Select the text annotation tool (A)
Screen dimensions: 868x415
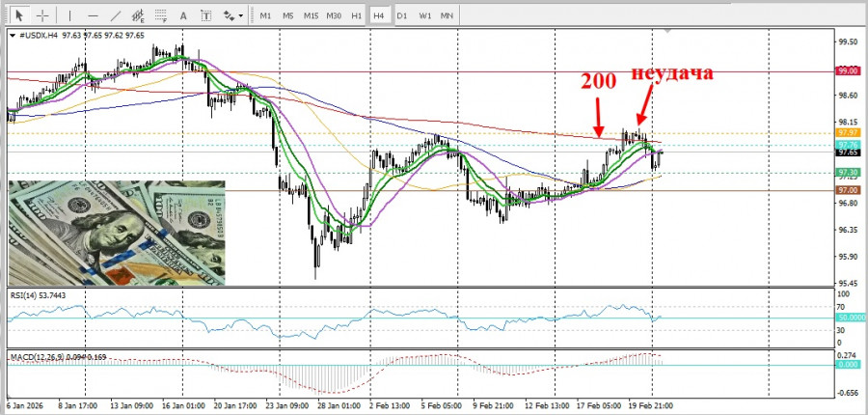[x=183, y=15]
